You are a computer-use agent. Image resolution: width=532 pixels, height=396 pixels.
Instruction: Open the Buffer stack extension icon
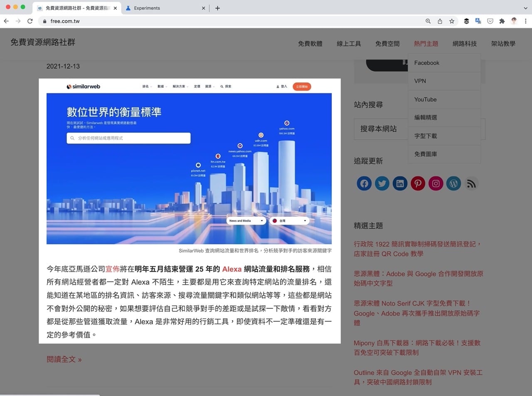point(466,21)
